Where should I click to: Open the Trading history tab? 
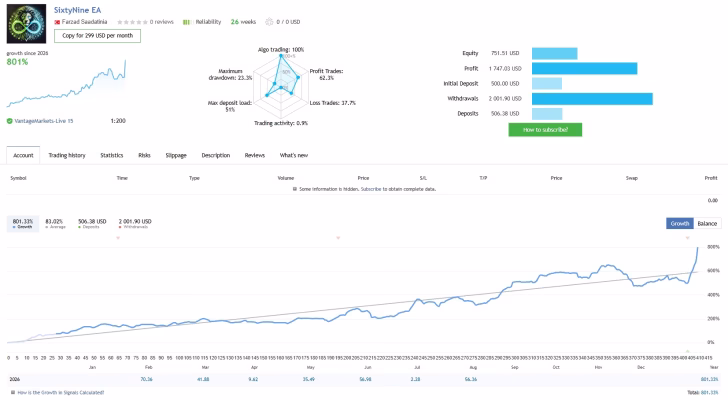click(x=67, y=155)
